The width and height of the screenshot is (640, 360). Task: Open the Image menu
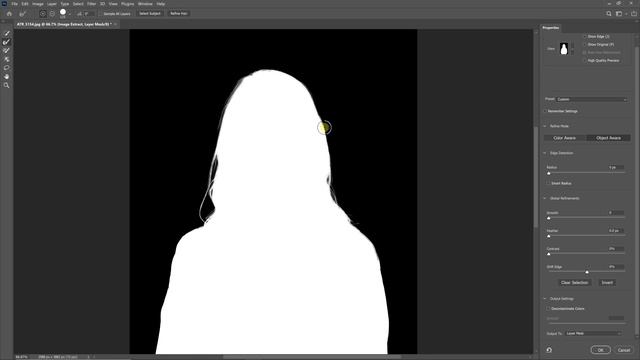pos(38,4)
